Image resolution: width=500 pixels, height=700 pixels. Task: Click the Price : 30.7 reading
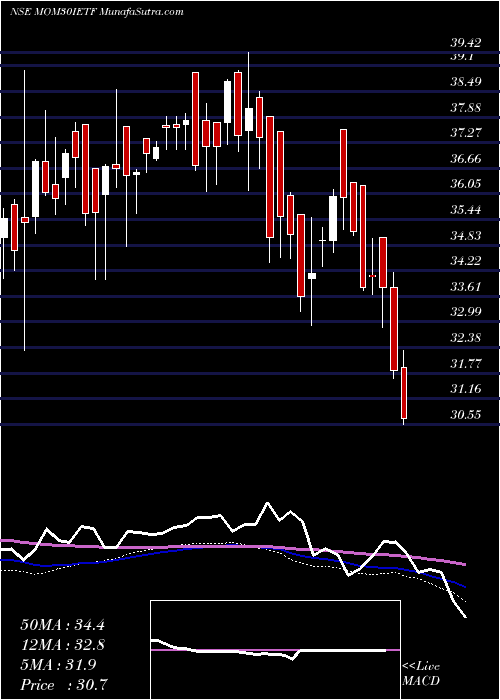(64, 685)
